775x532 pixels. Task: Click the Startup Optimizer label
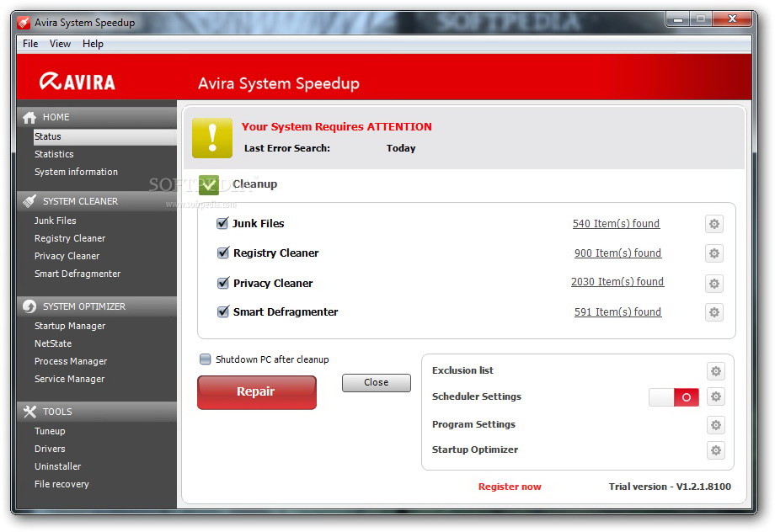(475, 450)
